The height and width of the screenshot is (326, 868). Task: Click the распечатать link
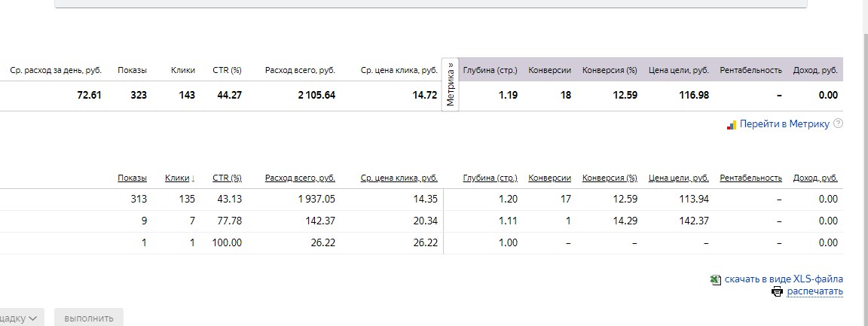click(815, 291)
